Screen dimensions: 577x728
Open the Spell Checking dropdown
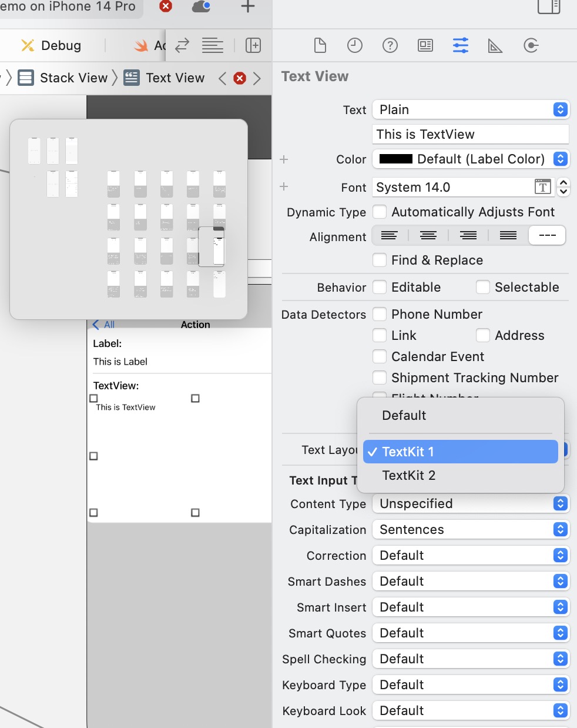coord(471,659)
